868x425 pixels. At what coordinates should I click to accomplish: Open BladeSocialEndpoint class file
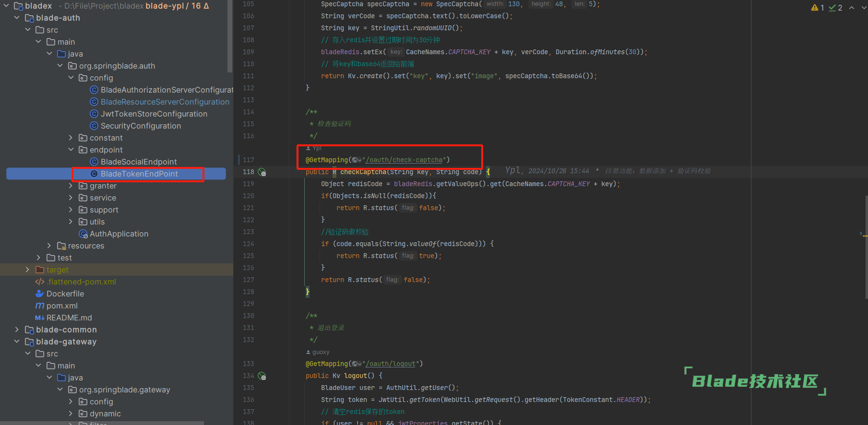pos(139,162)
